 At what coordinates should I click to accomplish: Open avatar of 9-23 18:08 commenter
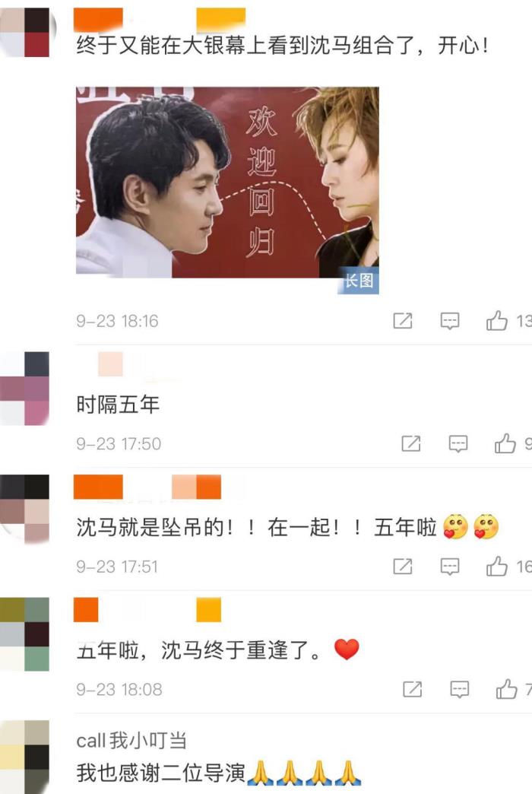25,634
